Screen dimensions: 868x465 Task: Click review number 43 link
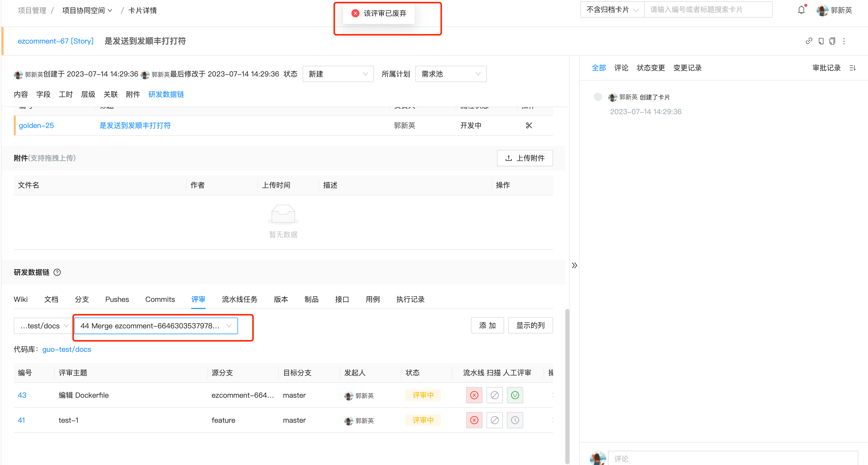(22, 395)
